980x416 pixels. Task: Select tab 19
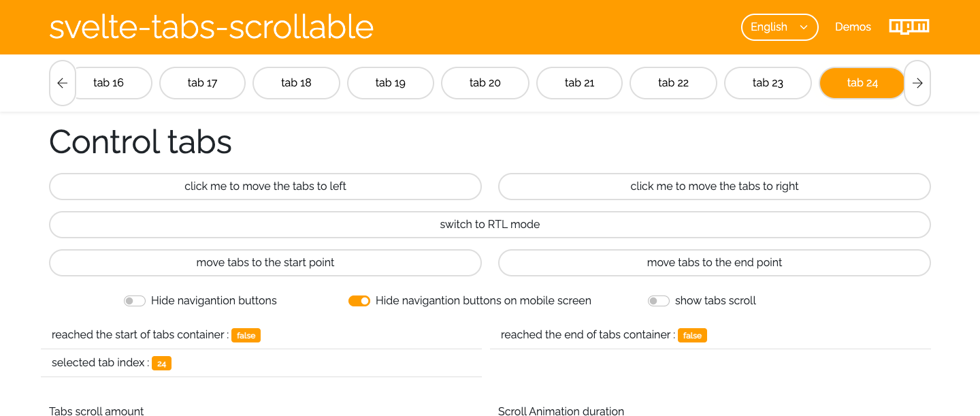pos(390,83)
